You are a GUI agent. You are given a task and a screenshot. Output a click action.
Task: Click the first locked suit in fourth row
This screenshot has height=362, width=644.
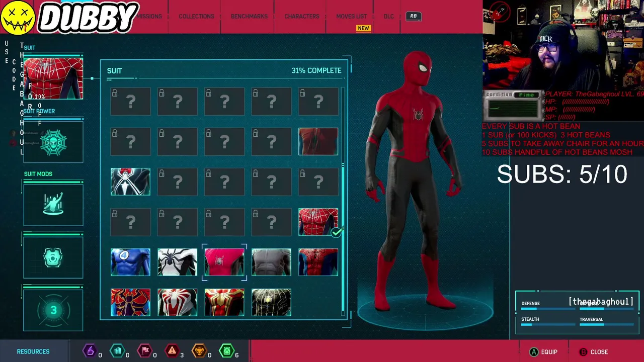[130, 222]
